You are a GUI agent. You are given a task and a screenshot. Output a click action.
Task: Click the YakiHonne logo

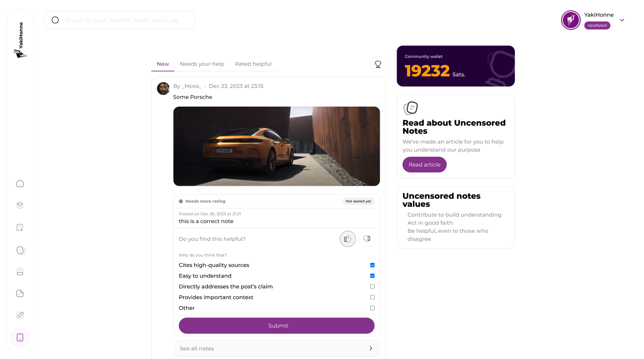click(x=20, y=40)
